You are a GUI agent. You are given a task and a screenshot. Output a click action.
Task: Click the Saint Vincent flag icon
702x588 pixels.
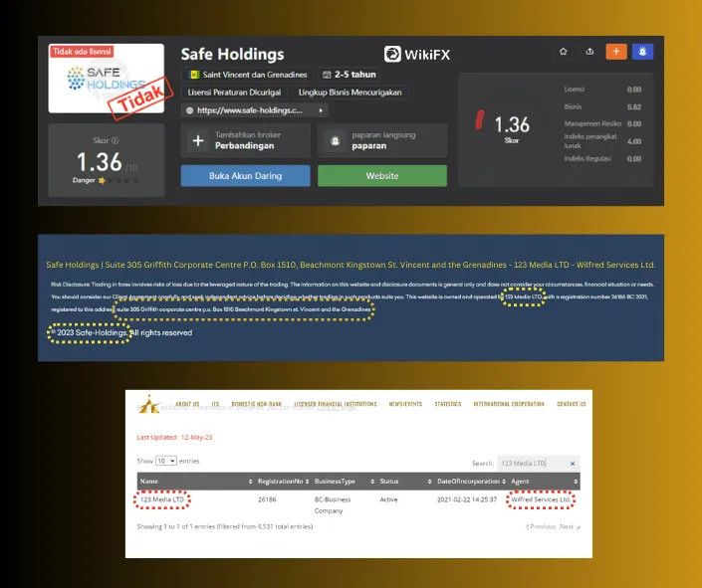[195, 75]
